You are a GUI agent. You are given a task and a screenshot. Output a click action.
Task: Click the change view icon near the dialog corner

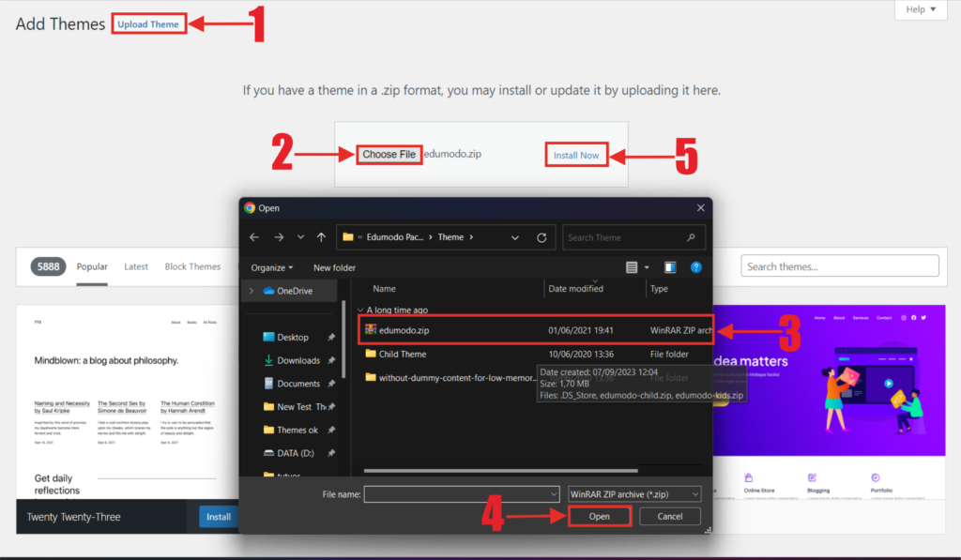[632, 267]
